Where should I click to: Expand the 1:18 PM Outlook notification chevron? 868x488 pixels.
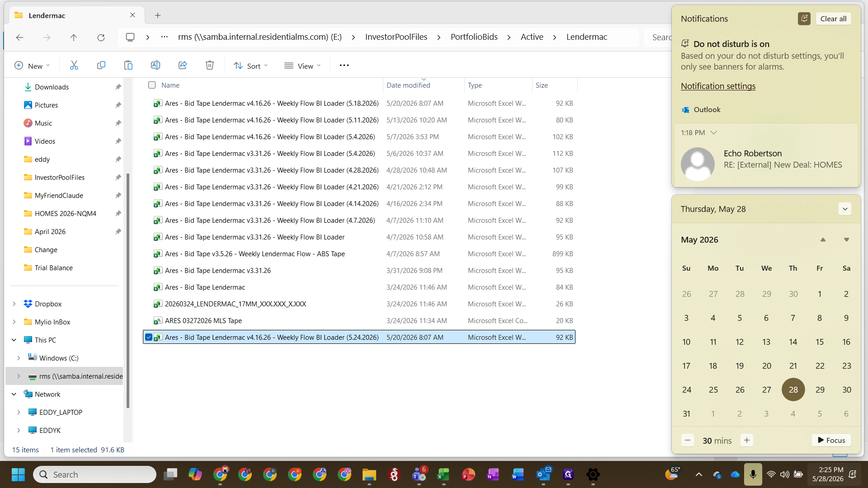coord(714,132)
